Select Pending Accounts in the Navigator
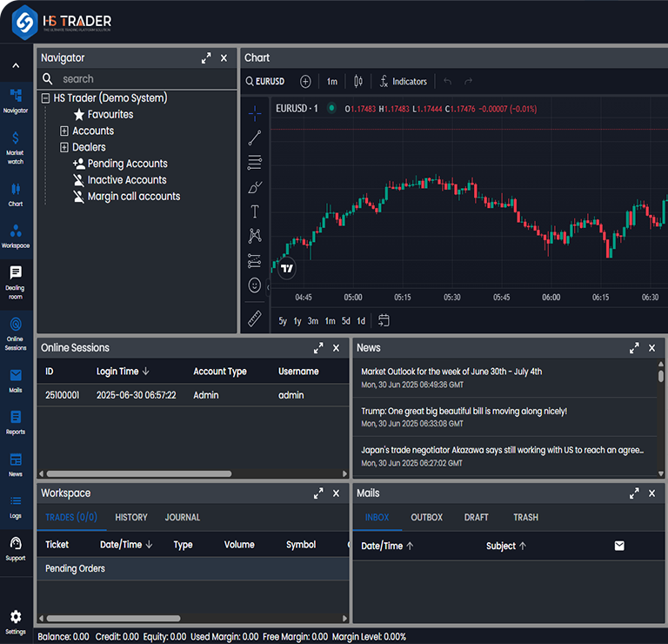 [120, 164]
